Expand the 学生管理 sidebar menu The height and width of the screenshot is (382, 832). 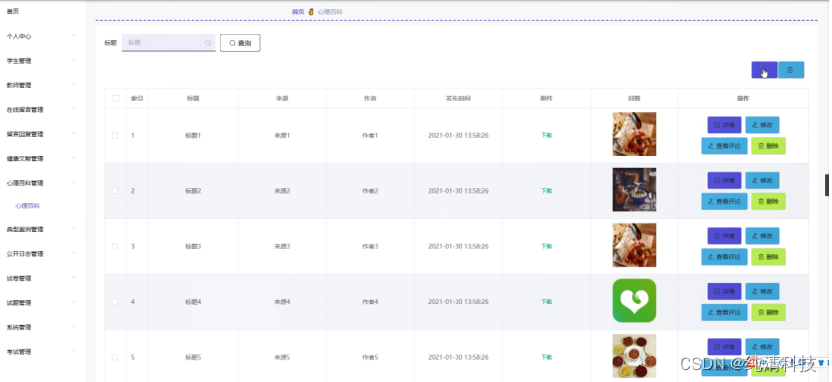pos(41,60)
